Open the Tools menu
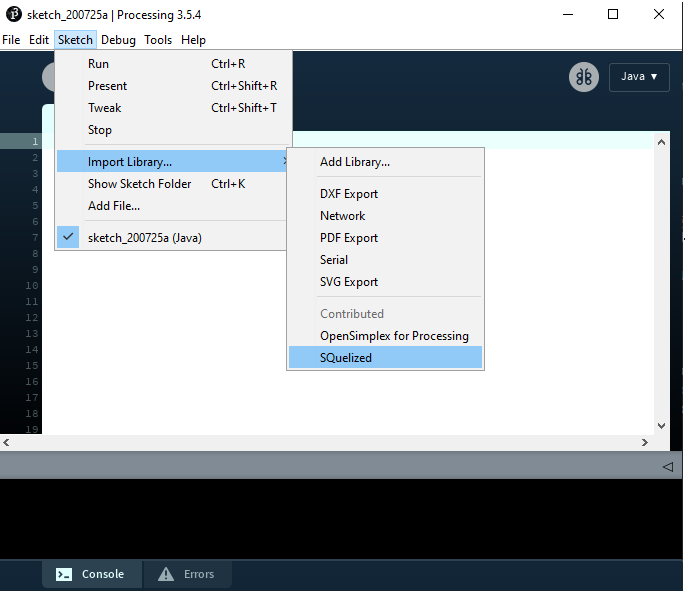Viewport: 685px width, 591px height. point(158,40)
